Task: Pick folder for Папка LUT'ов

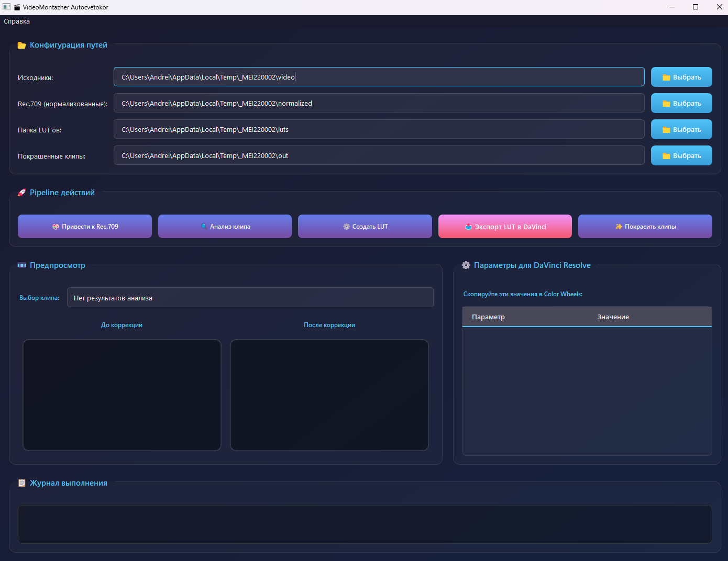Action: click(681, 129)
